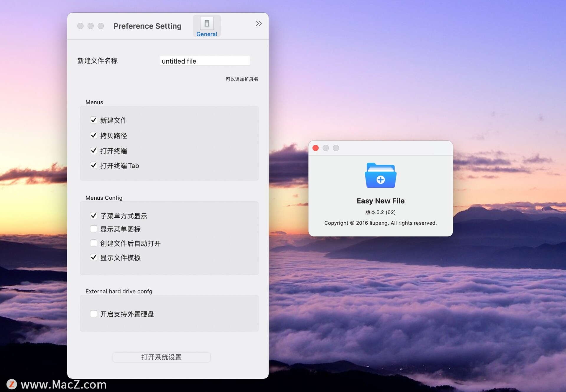
Task: Open the General preferences tab
Action: 207,27
